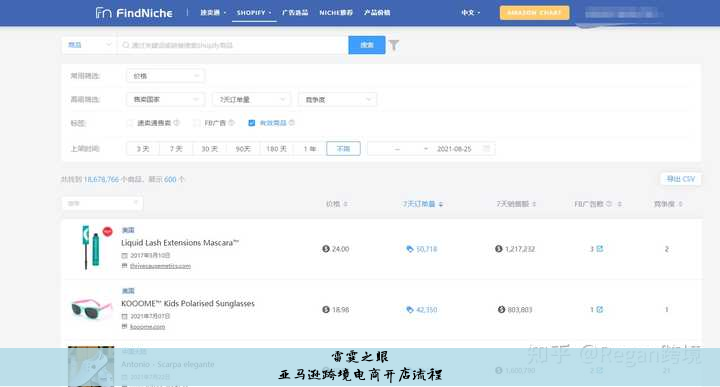Select the 3 天 listing period
The image size is (720, 387).
point(143,149)
